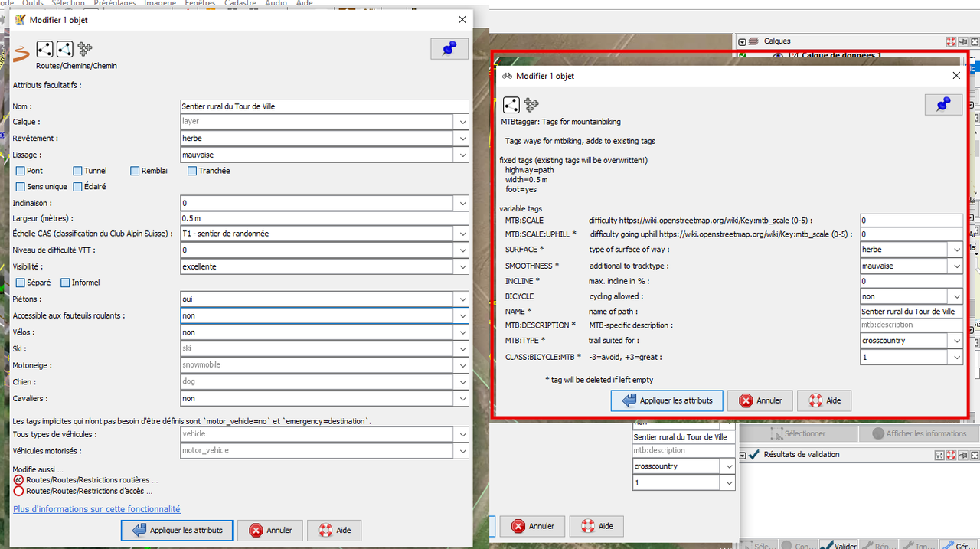Open the Échelle CAS dropdown
The height and width of the screenshot is (549, 980).
point(462,234)
